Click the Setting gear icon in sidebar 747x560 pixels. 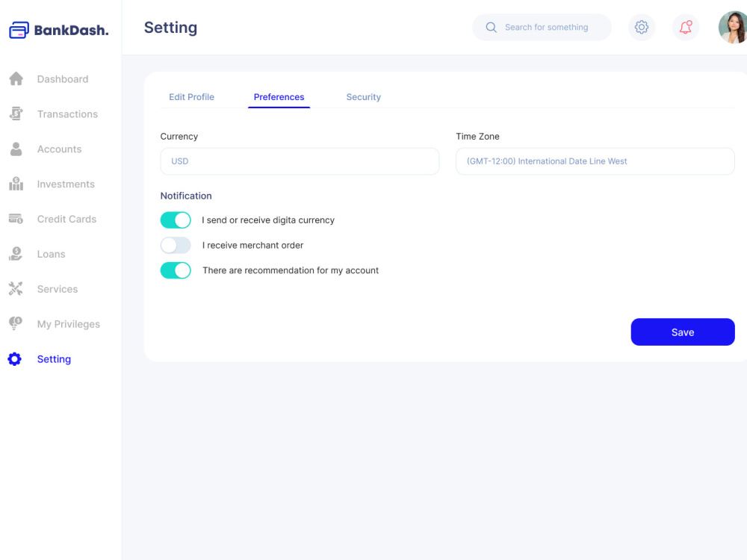point(15,359)
